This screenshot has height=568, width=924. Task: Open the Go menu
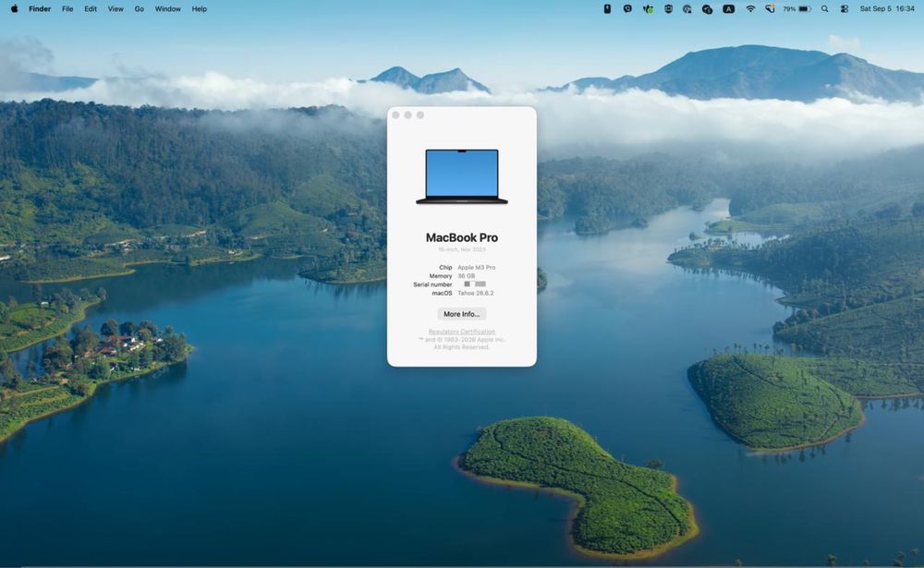pos(140,9)
